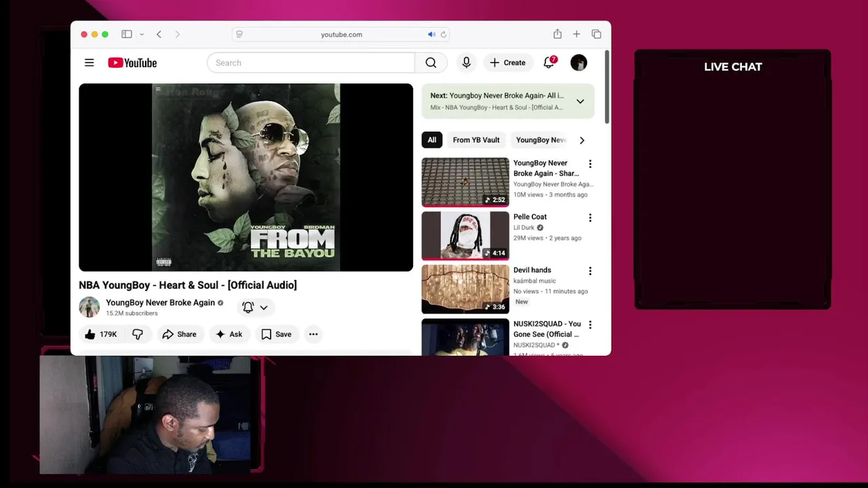Open more actions ellipsis below video

tap(313, 334)
